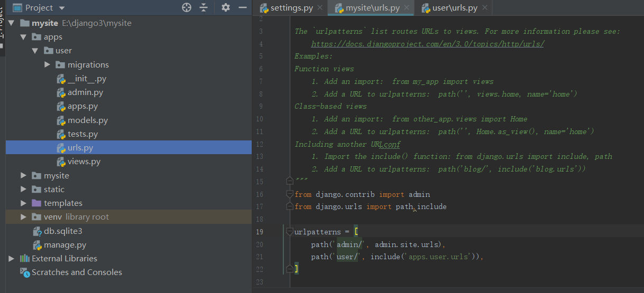The width and height of the screenshot is (644, 293).
Task: Switch to mysite\urls.py tab
Action: [x=372, y=8]
